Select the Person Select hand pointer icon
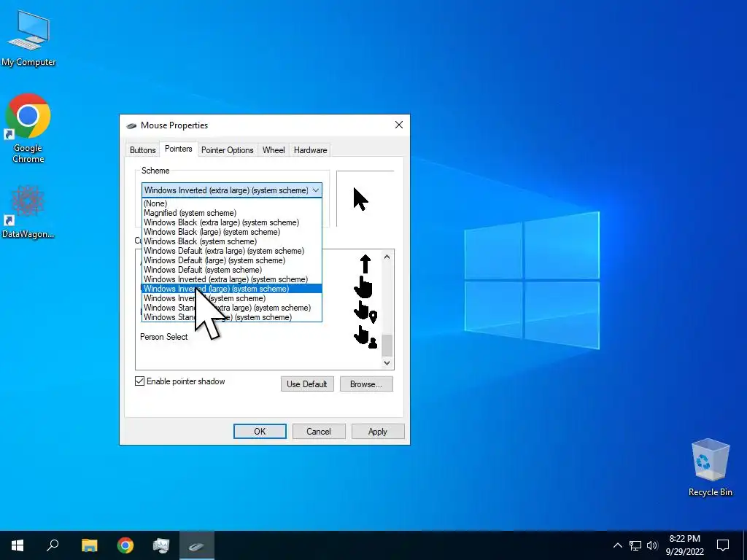 365,336
